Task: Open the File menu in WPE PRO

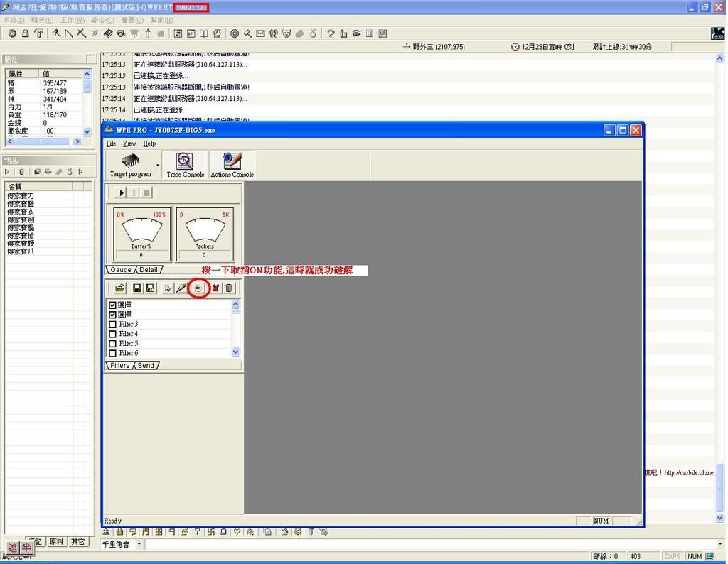Action: [x=110, y=143]
